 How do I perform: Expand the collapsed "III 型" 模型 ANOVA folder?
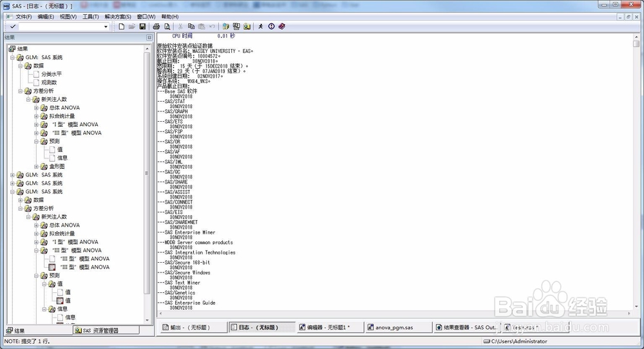36,133
